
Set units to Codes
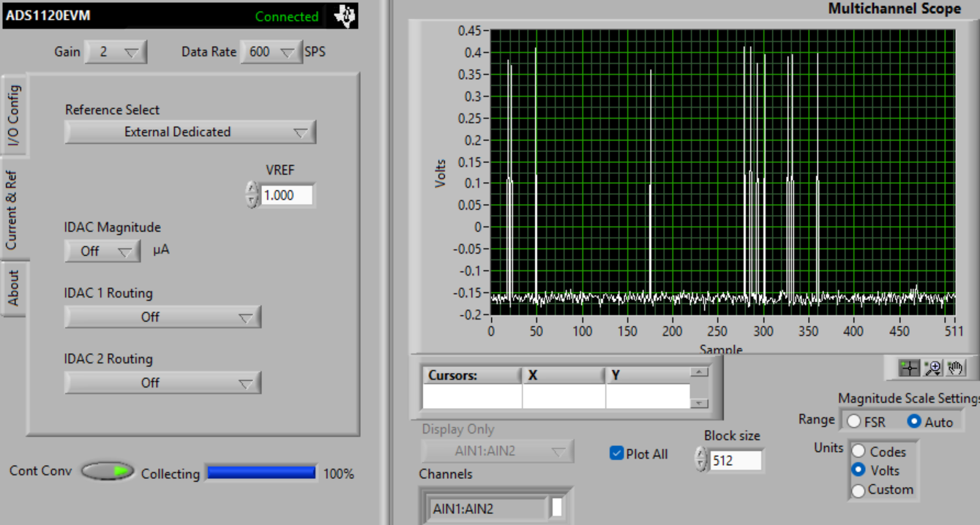coord(859,452)
